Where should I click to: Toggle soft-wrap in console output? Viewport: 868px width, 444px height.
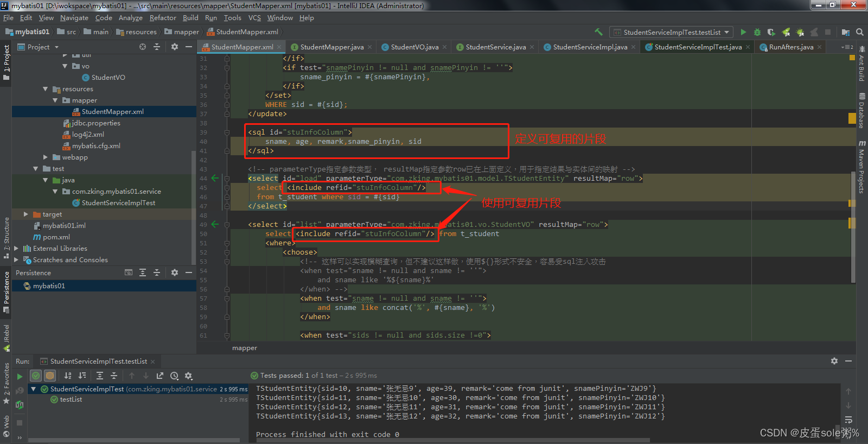coord(848,420)
